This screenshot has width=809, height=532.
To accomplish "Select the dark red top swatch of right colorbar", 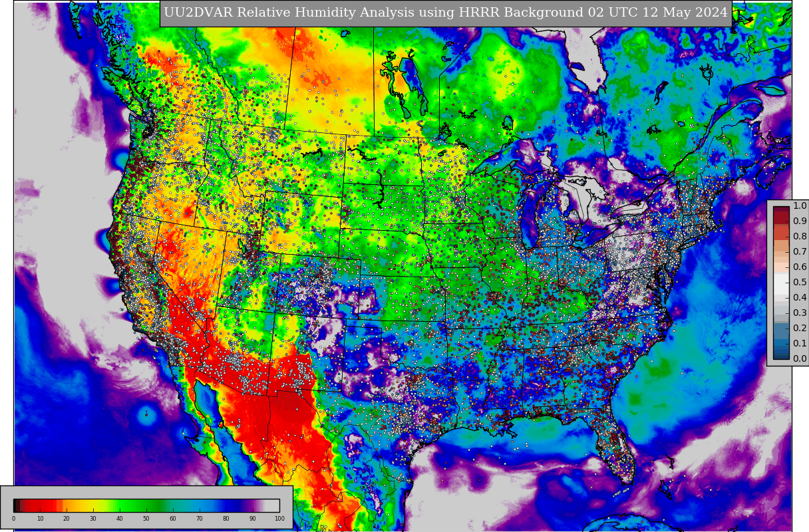I will [781, 210].
